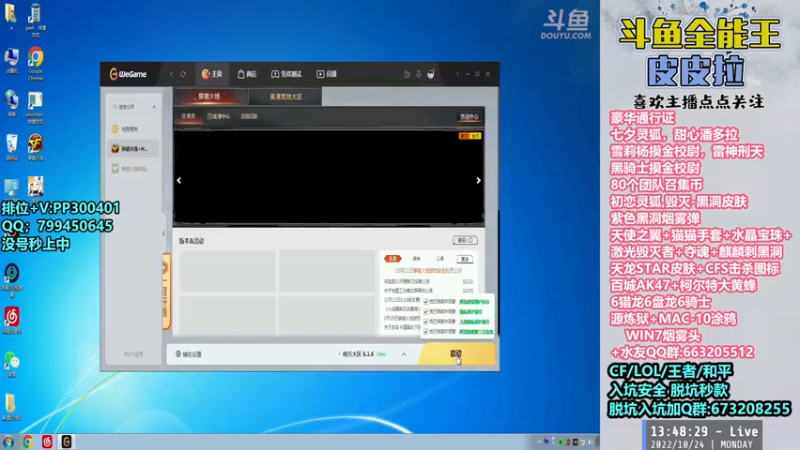Open the 先锋测试 tab

tap(286, 74)
